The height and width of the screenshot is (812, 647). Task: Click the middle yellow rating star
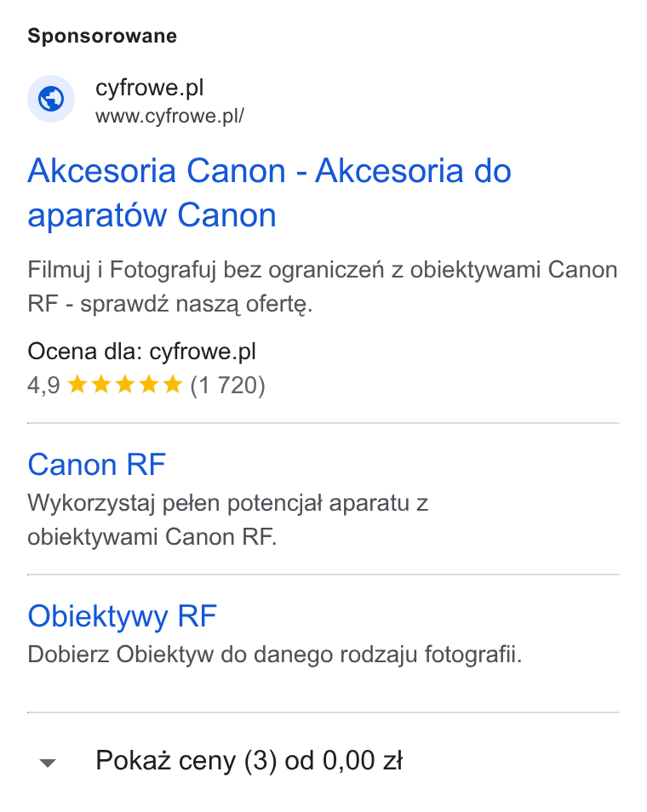125,385
